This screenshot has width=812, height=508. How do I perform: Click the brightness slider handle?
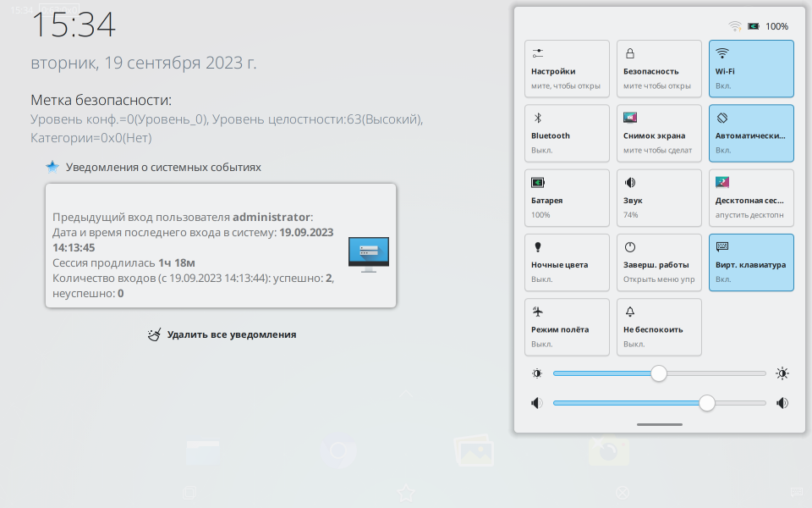(659, 373)
